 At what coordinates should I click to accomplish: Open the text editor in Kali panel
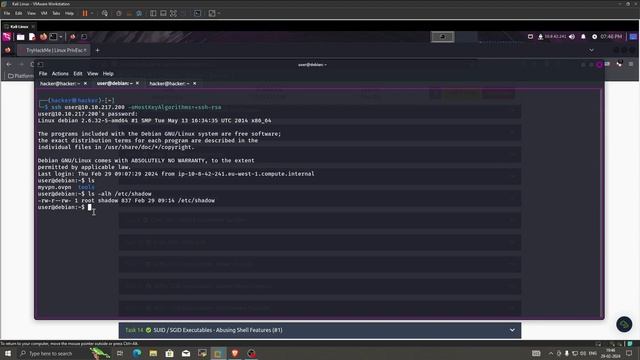coord(32,37)
